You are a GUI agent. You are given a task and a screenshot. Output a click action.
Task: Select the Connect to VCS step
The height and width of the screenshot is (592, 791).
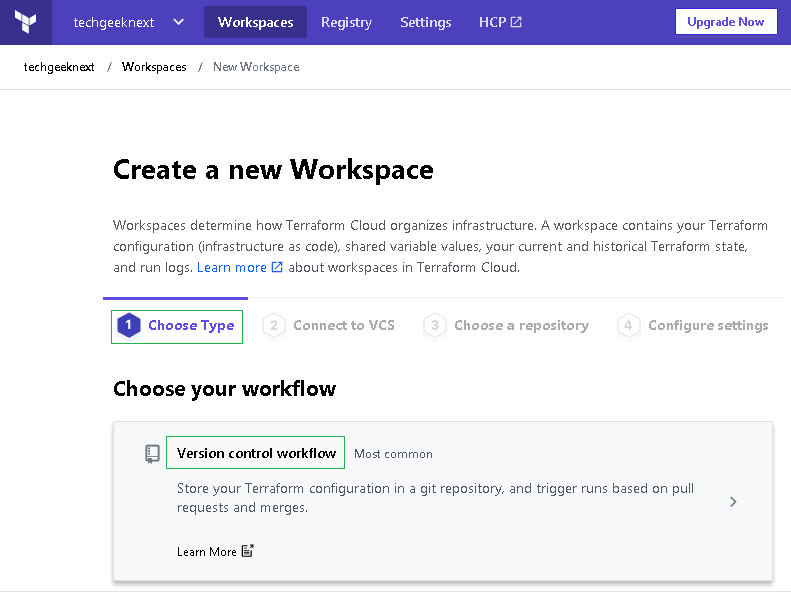click(x=328, y=326)
